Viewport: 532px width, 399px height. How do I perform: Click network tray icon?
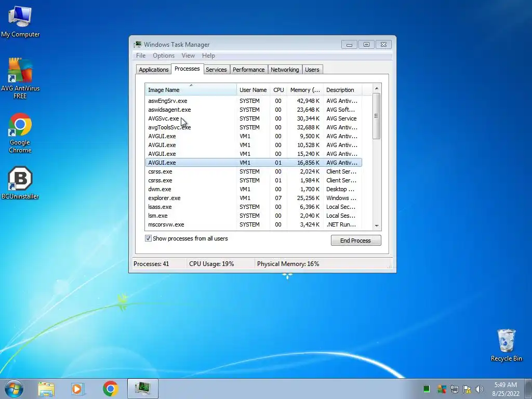coord(454,389)
